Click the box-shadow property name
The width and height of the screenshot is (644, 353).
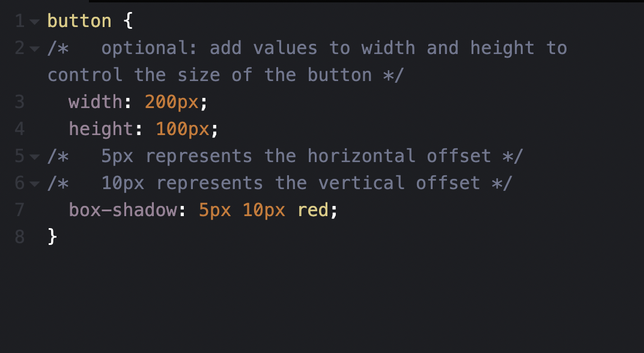[x=123, y=210]
